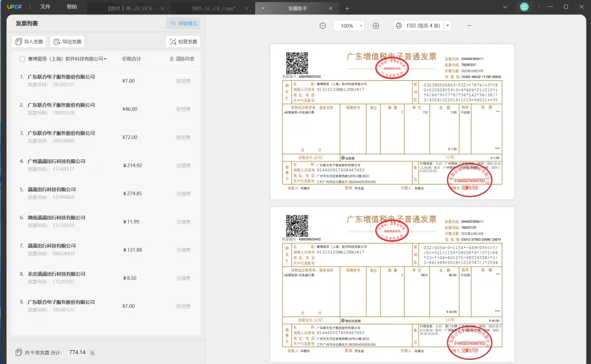Click 检查发票 to check invoices
Screen dimensions: 591x364
click(183, 42)
